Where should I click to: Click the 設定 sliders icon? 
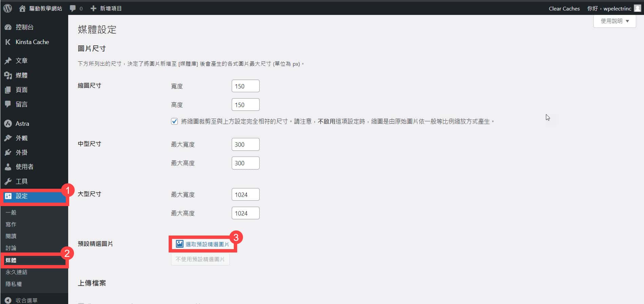pyautogui.click(x=8, y=196)
